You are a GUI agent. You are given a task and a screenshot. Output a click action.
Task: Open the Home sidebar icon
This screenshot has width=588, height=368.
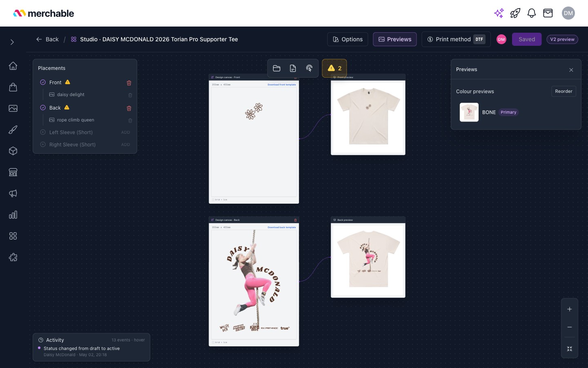pyautogui.click(x=13, y=66)
